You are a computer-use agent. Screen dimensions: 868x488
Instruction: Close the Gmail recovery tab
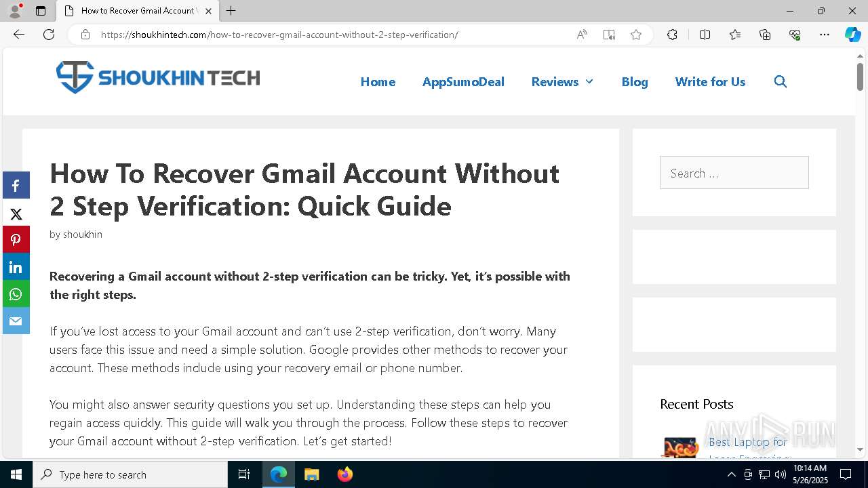pyautogui.click(x=208, y=11)
